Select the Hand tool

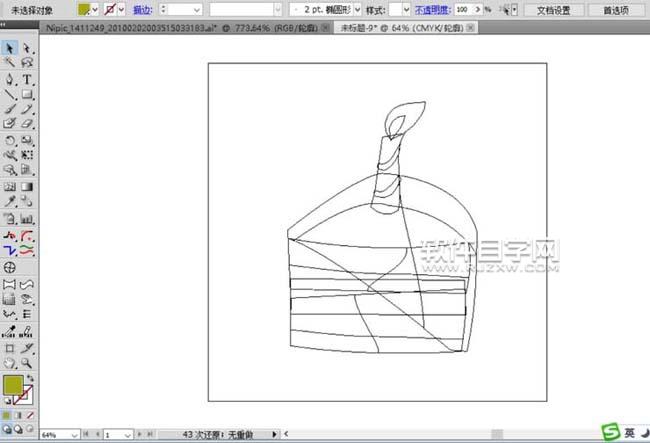coord(9,363)
